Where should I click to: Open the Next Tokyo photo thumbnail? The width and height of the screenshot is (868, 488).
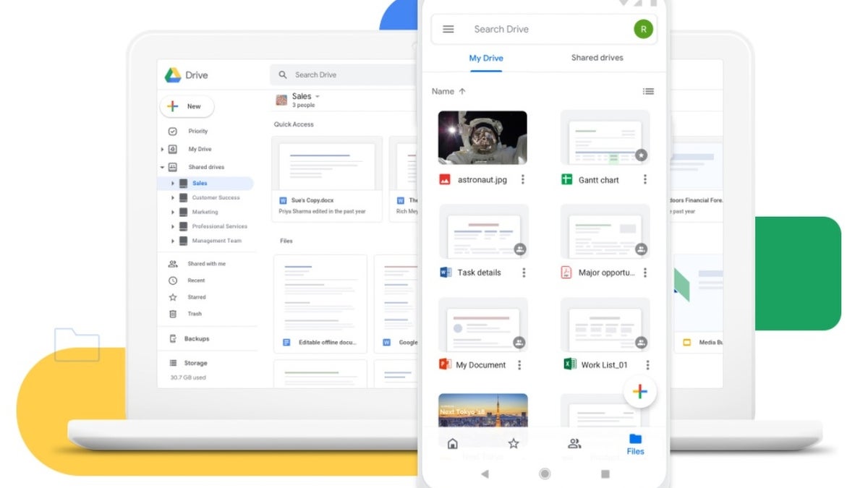point(482,411)
